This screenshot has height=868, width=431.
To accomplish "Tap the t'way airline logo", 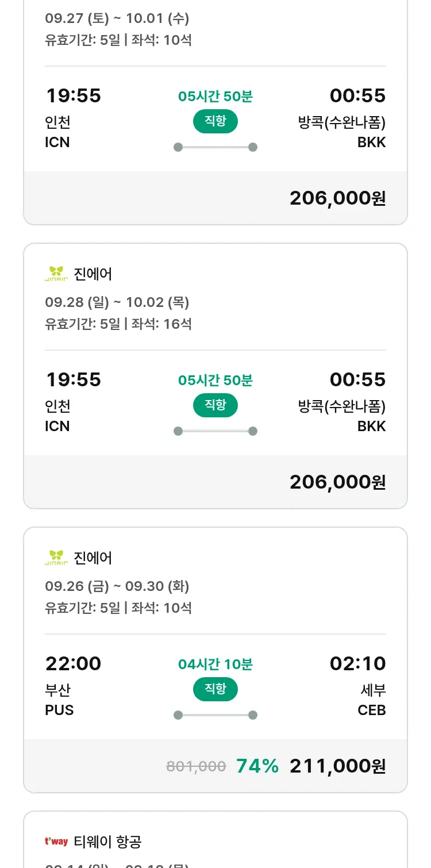I will coord(56,842).
